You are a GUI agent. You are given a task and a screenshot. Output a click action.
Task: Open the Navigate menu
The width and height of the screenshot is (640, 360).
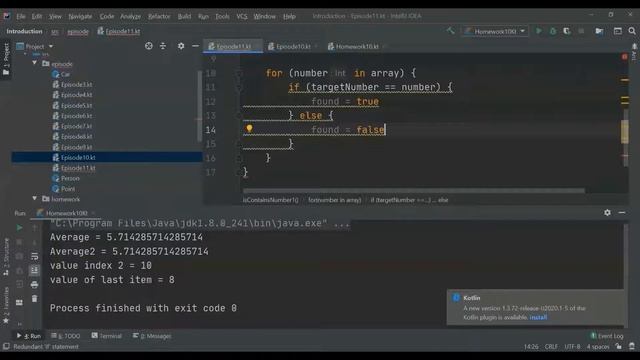pyautogui.click(x=80, y=16)
